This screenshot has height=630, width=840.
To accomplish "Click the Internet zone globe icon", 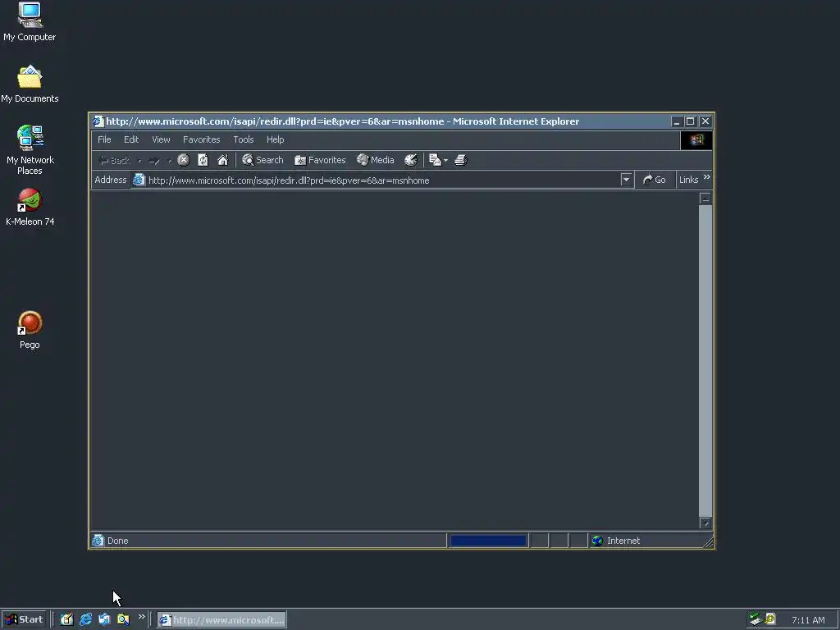I will coord(597,541).
